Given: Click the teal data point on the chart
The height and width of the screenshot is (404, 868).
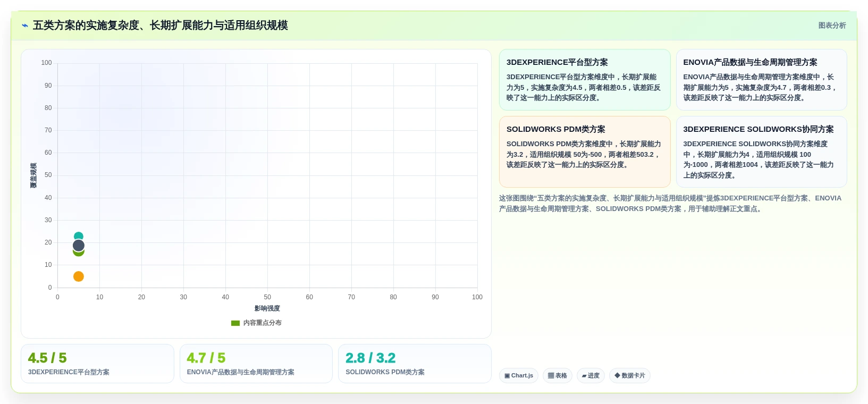Looking at the screenshot, I should [79, 235].
